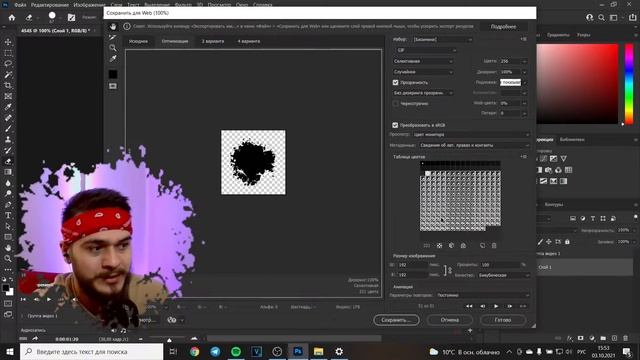Switch to the Исходник tab
640x360 pixels.
coord(138,41)
